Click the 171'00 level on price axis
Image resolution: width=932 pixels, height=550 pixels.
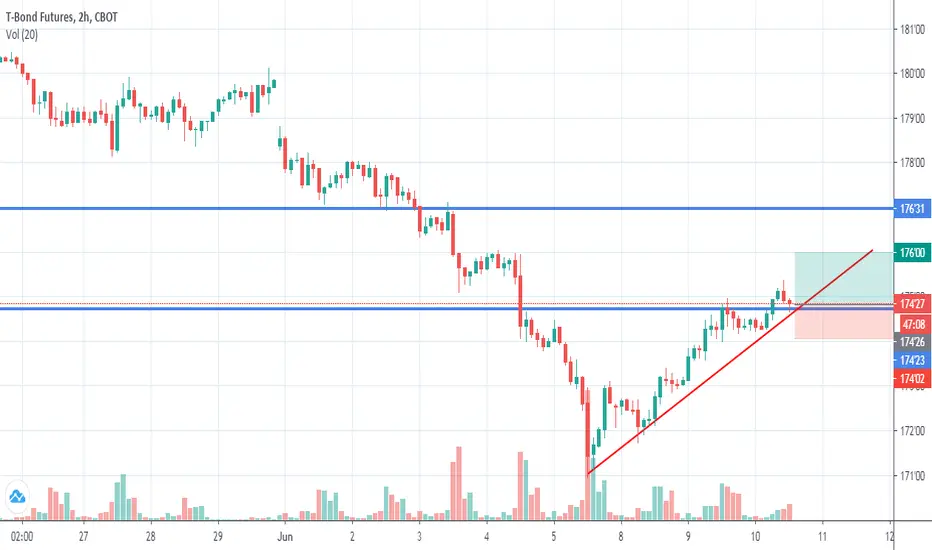tap(912, 476)
